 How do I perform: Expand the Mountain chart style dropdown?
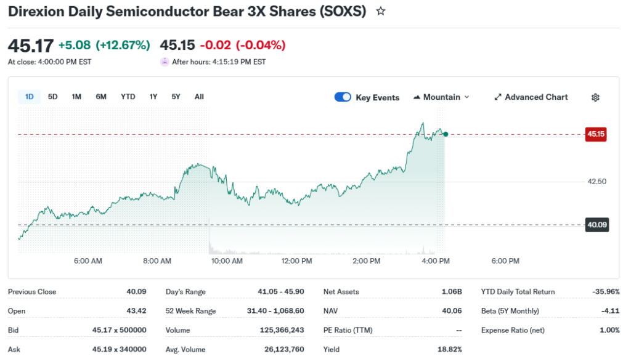[x=466, y=97]
